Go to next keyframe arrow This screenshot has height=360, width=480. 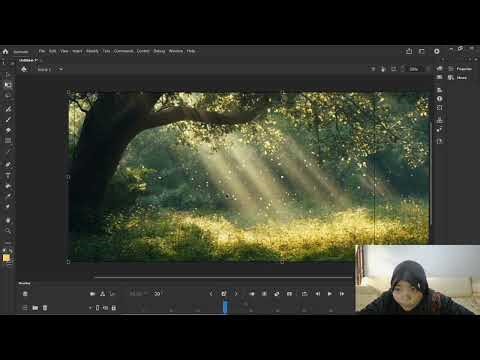(x=236, y=294)
